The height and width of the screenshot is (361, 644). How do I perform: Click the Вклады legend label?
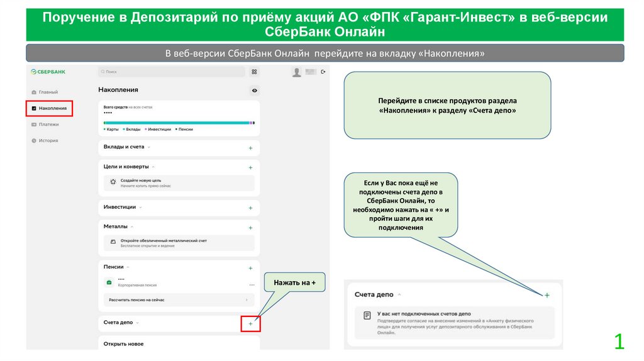133,130
